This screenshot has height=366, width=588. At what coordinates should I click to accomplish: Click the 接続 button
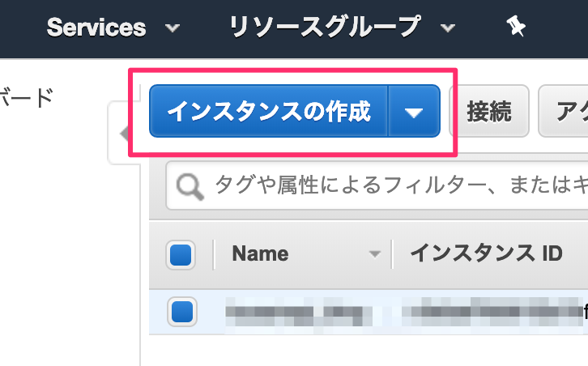[x=489, y=112]
